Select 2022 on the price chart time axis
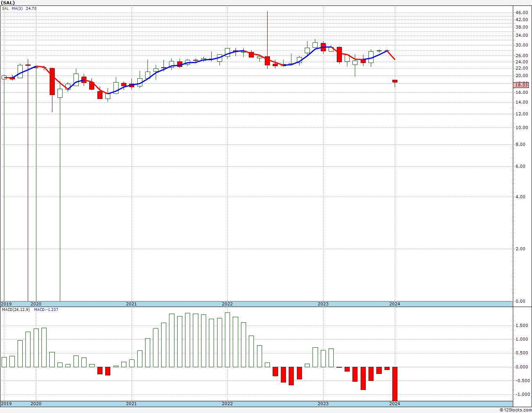Screen dimensions: 532x413 pos(227,304)
